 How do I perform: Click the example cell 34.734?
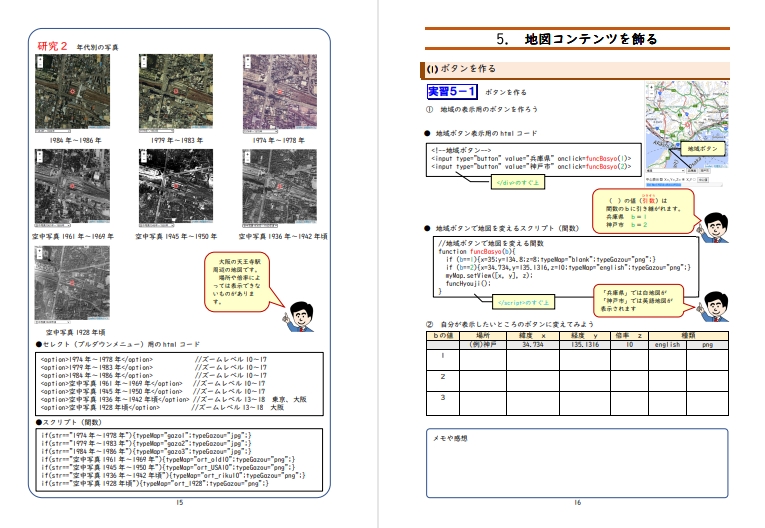coord(533,345)
